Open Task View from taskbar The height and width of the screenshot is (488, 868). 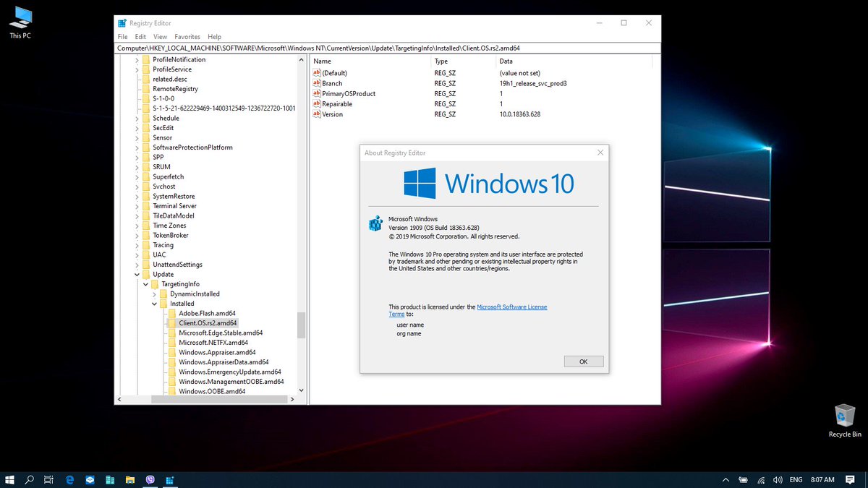[x=49, y=479]
